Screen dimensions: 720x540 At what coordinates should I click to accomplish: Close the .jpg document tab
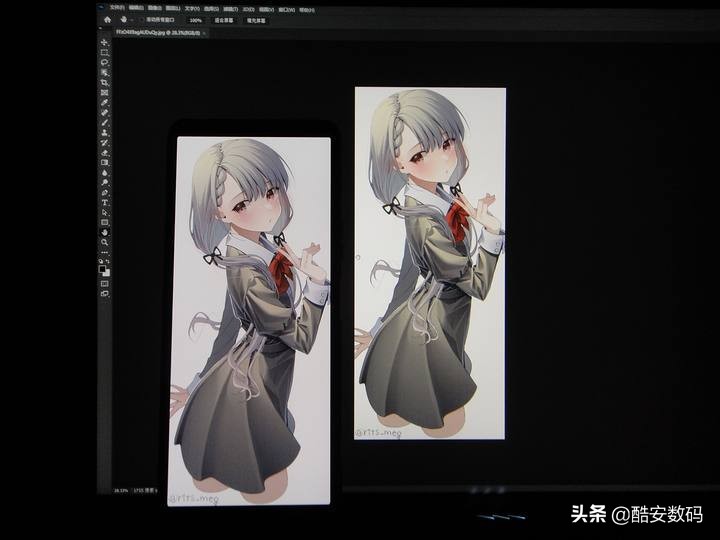click(204, 34)
